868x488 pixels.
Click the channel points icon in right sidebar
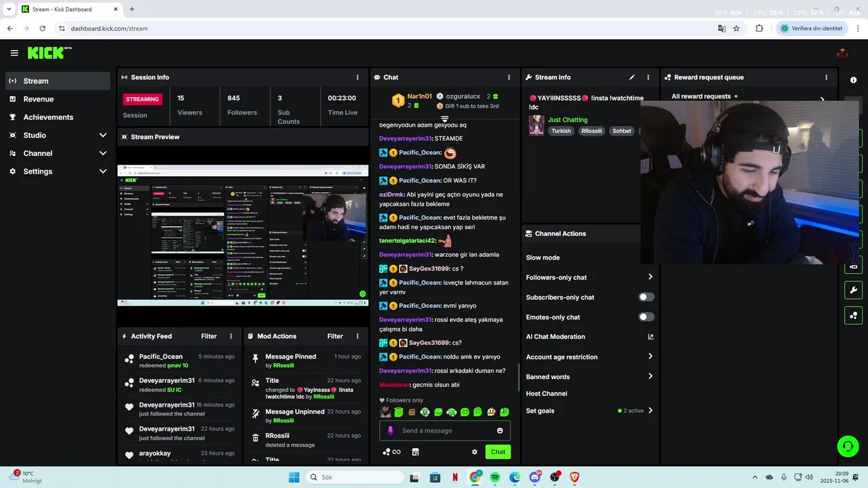tap(853, 315)
